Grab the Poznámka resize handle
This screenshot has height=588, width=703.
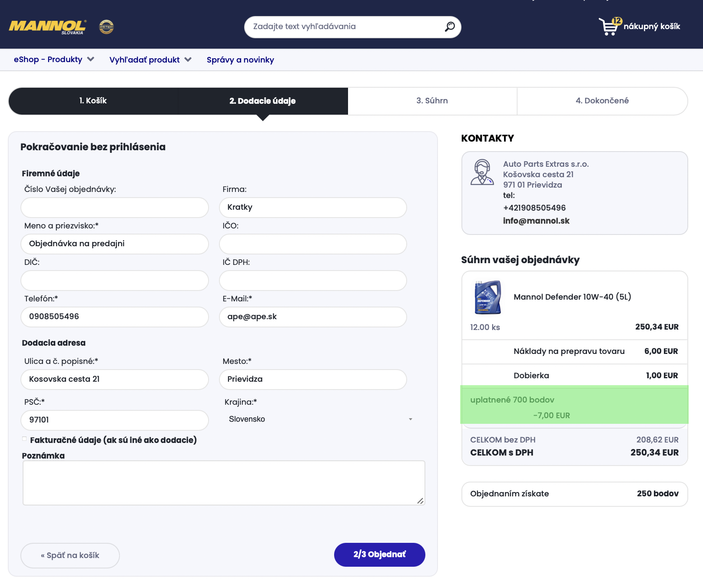(x=420, y=501)
